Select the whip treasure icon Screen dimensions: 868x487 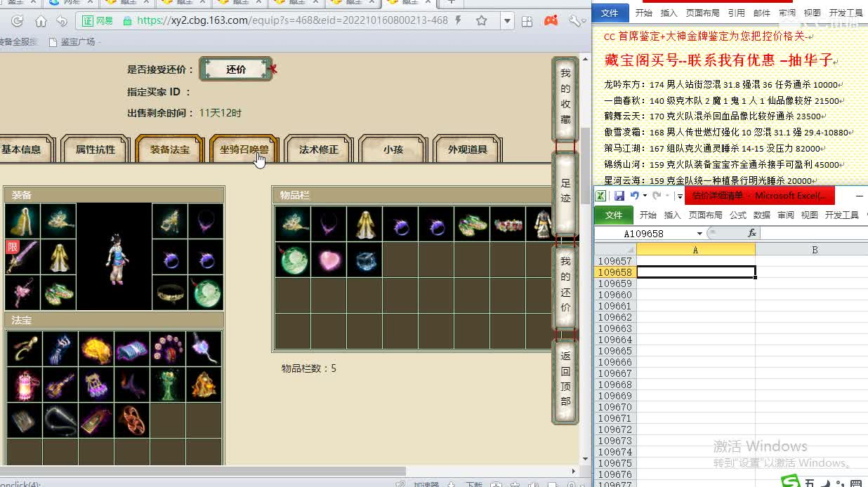pyautogui.click(x=60, y=420)
